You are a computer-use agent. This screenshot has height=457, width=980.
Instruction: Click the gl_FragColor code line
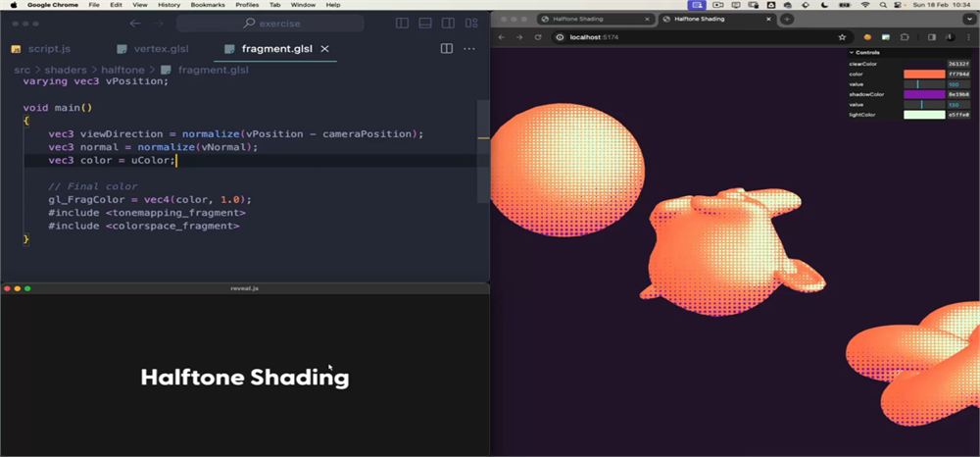150,200
